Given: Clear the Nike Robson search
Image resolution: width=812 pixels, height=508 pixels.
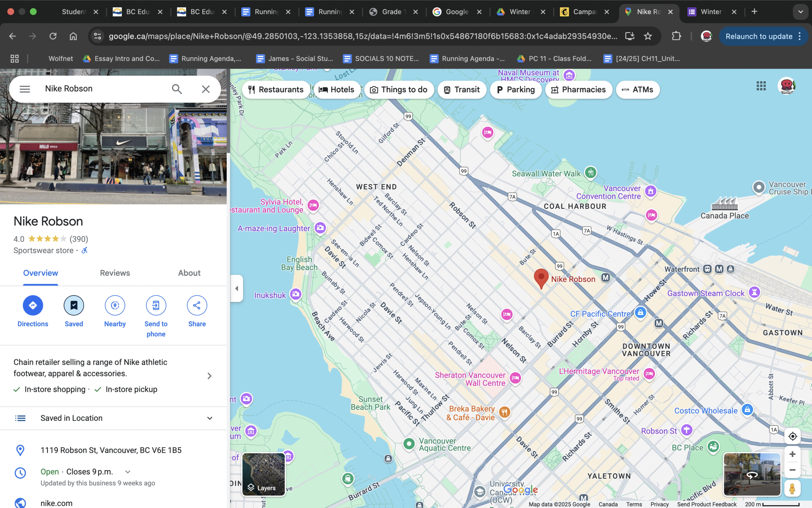Looking at the screenshot, I should (206, 89).
